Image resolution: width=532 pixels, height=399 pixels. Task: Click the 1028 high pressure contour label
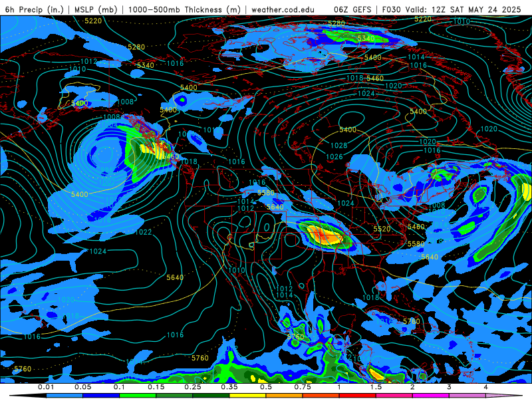click(338, 146)
